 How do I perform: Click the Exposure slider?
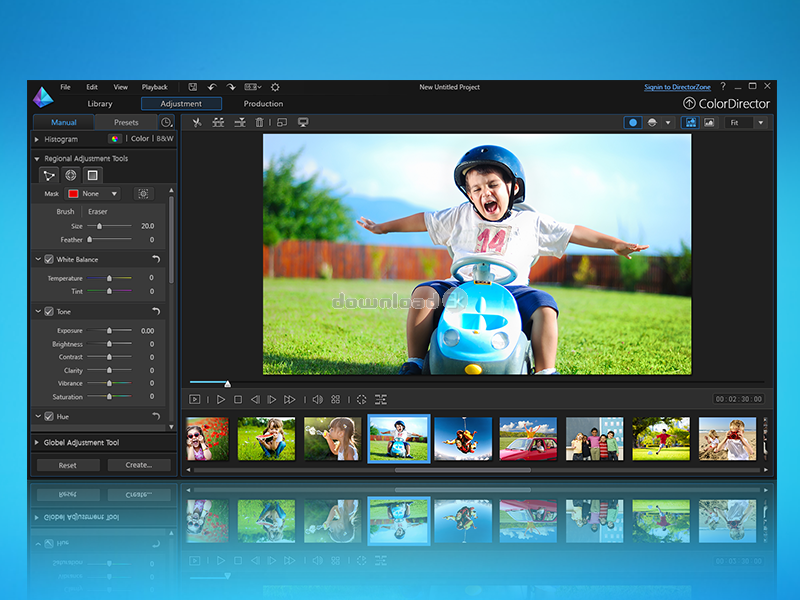click(x=109, y=330)
